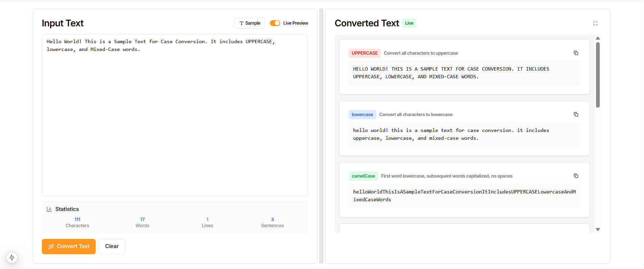Toggle the Live Preview switch
Screen dimensions: 644x269
click(275, 23)
